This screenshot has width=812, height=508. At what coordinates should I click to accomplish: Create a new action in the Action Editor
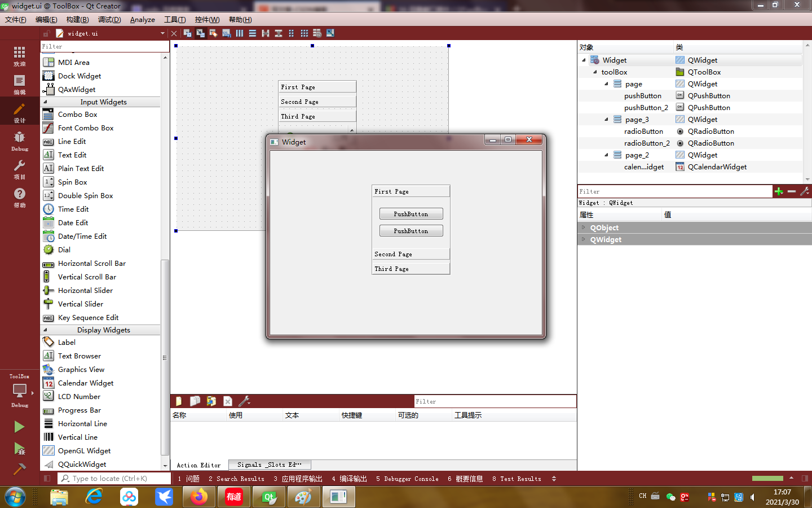pos(179,401)
